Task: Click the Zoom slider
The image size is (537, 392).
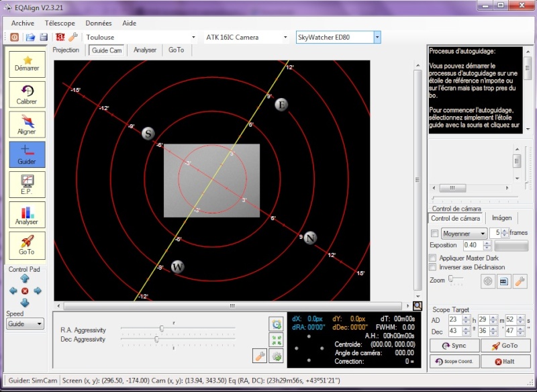Action: coord(456,279)
